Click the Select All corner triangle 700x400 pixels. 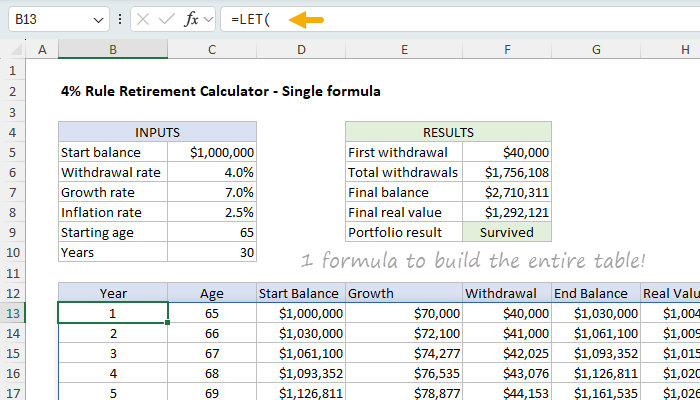(16, 50)
